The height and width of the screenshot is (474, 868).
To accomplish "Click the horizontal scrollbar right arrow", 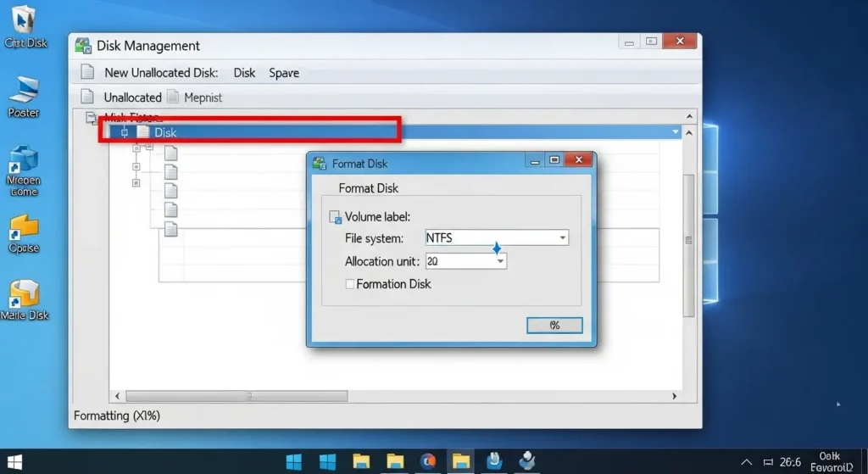I will [x=674, y=396].
